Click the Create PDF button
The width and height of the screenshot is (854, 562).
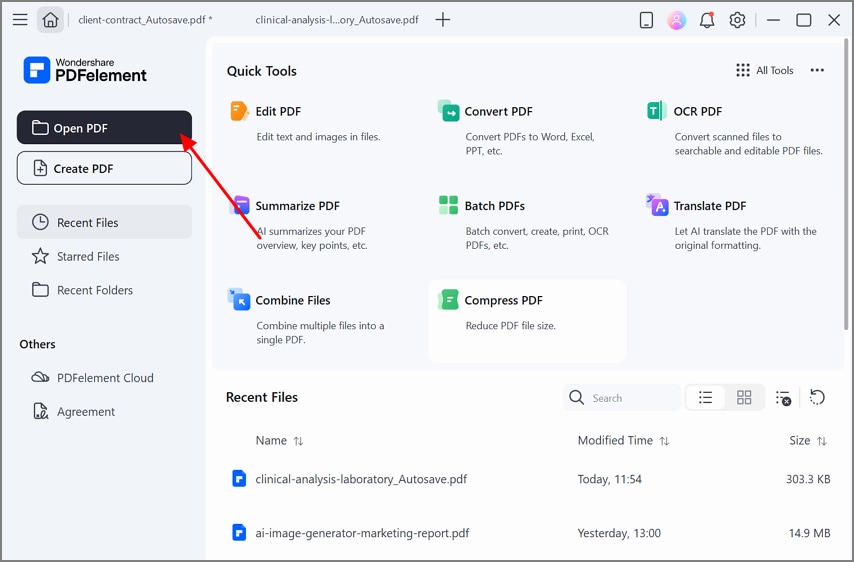pos(104,169)
